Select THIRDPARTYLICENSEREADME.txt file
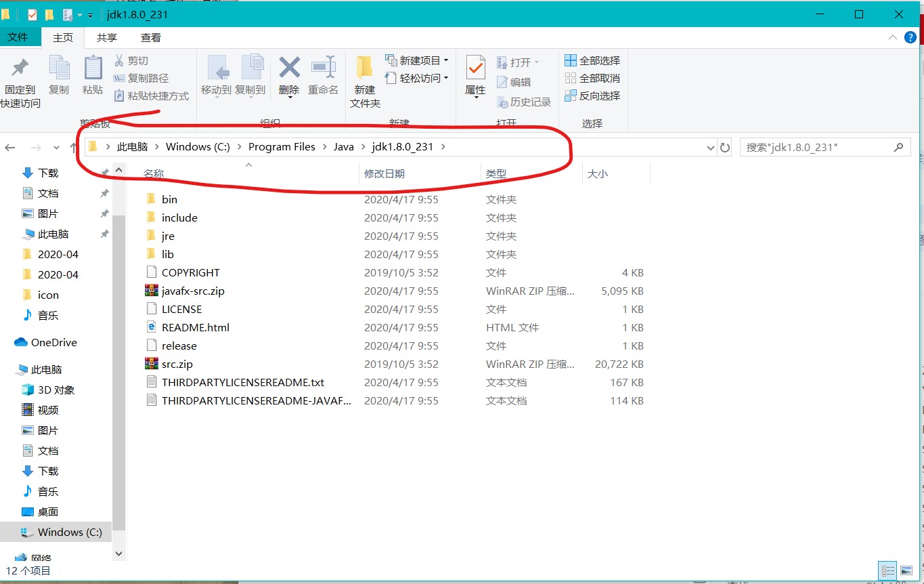The height and width of the screenshot is (584, 924). click(243, 382)
